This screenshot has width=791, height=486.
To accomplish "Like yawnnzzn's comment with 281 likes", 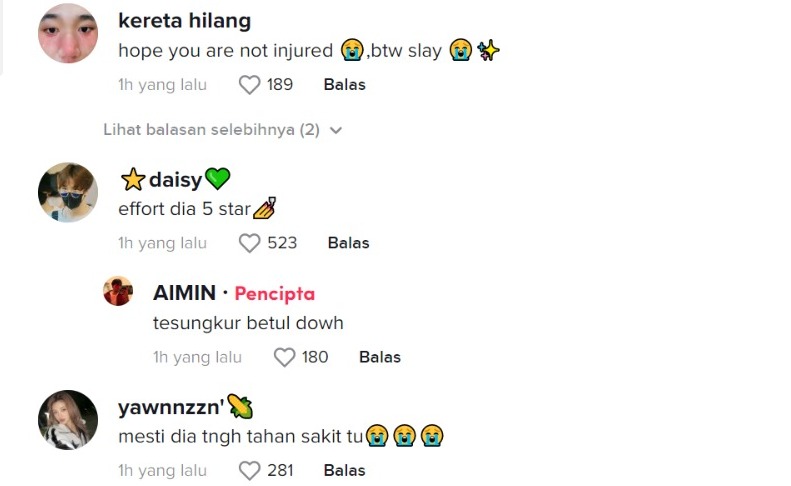I will (249, 470).
